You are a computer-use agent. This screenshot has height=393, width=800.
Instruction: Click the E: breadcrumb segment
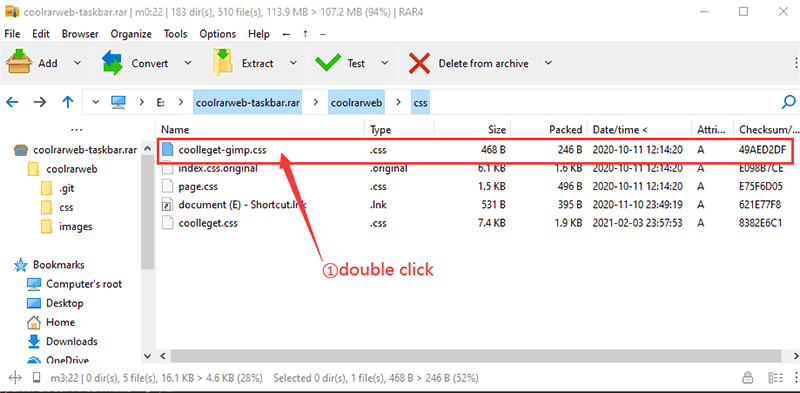point(160,102)
